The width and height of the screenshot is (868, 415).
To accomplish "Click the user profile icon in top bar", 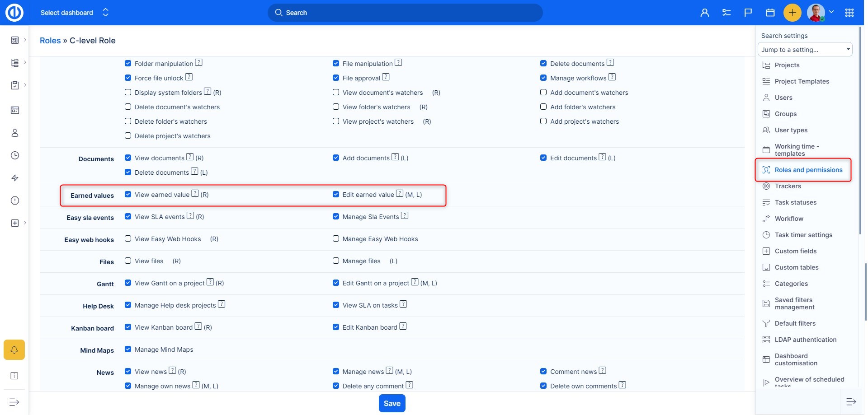I will click(x=704, y=13).
